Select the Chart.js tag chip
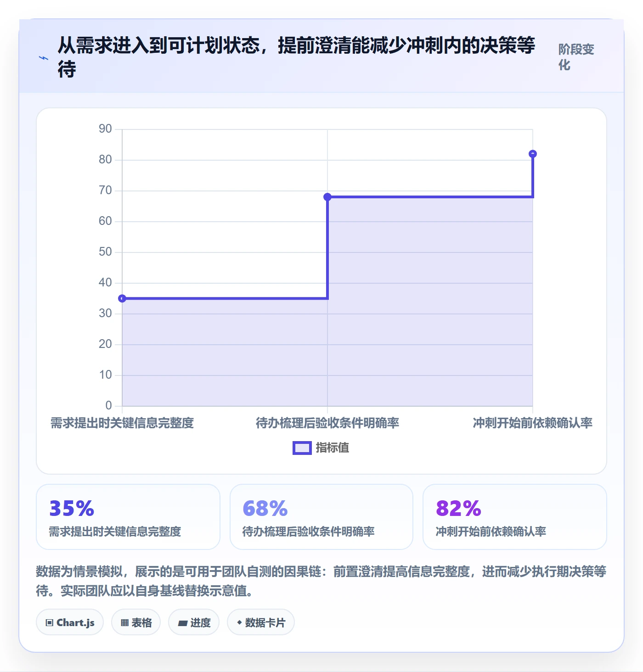Image resolution: width=643 pixels, height=672 pixels. click(x=70, y=622)
